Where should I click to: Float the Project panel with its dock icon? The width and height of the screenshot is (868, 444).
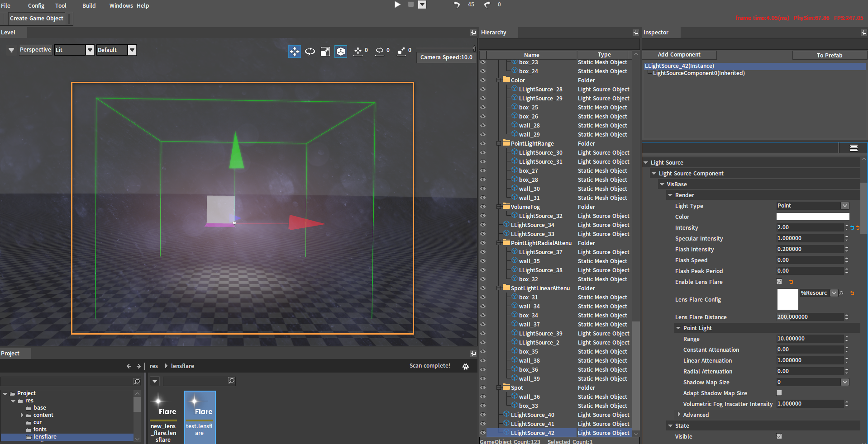473,354
